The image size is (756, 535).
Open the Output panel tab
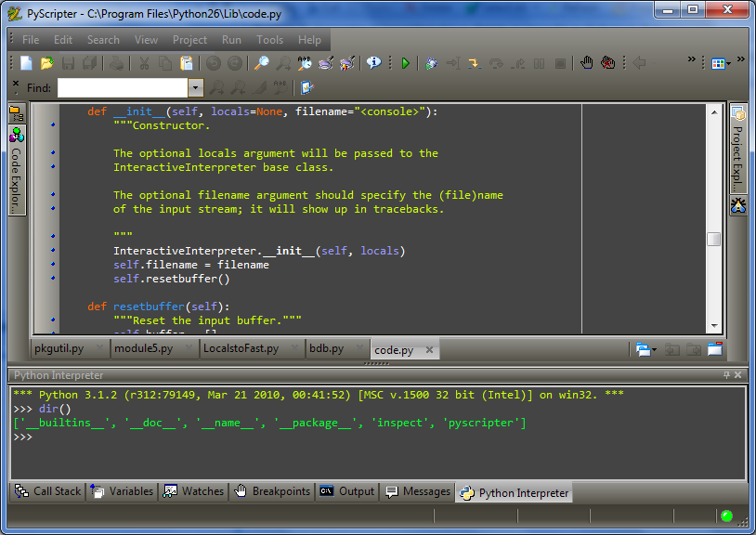pyautogui.click(x=347, y=491)
